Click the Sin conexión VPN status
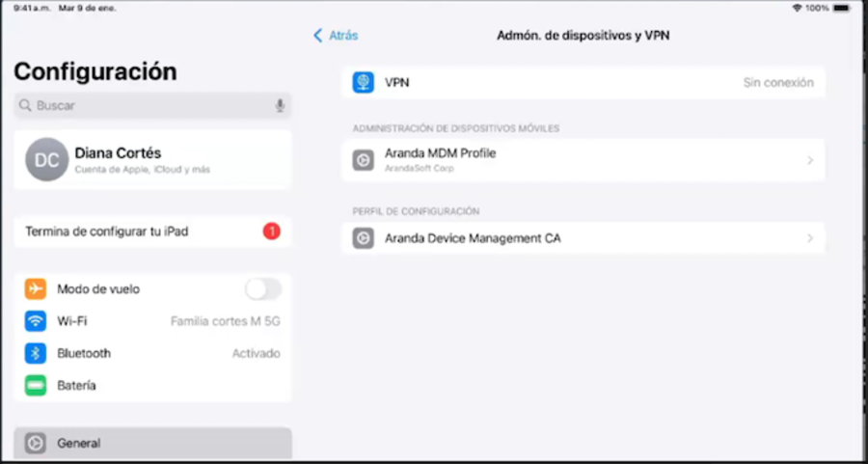 778,83
